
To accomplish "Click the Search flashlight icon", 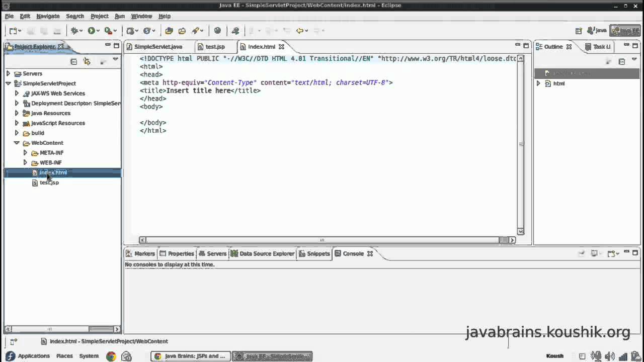I will click(195, 31).
